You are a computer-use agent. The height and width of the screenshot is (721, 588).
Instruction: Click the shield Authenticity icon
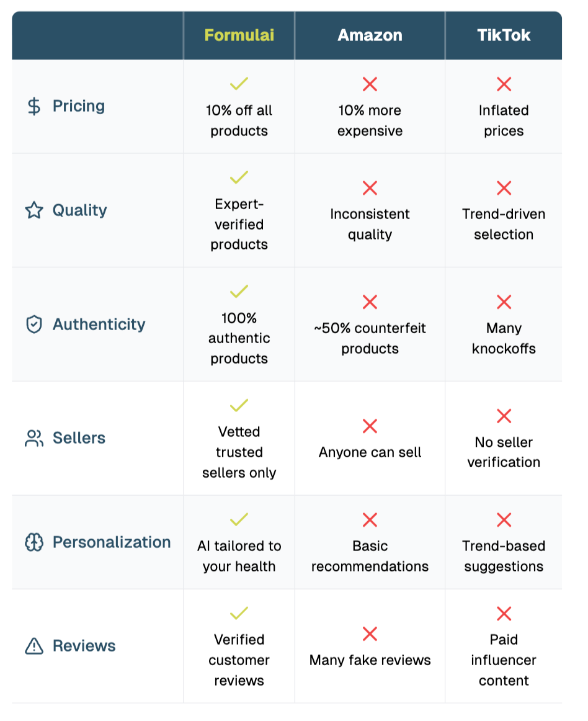34,324
